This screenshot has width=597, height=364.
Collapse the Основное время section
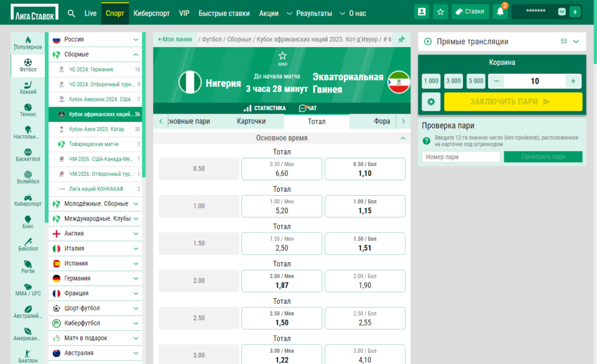(403, 138)
